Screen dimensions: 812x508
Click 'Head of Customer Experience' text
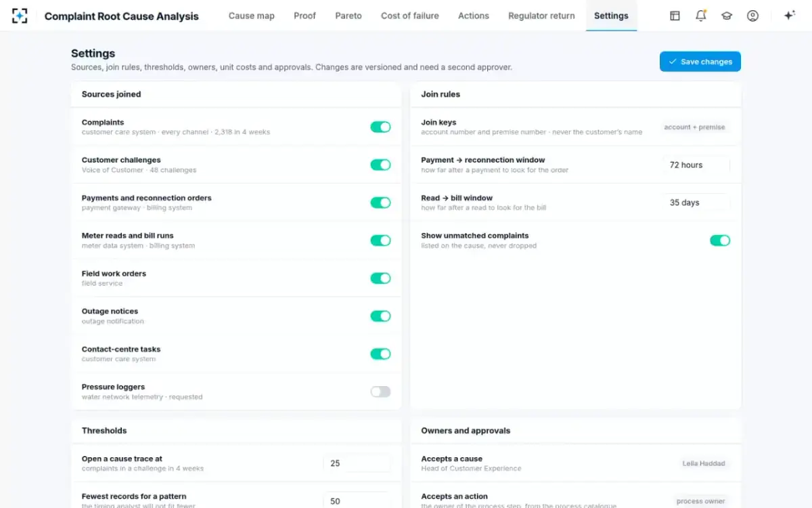click(x=471, y=469)
